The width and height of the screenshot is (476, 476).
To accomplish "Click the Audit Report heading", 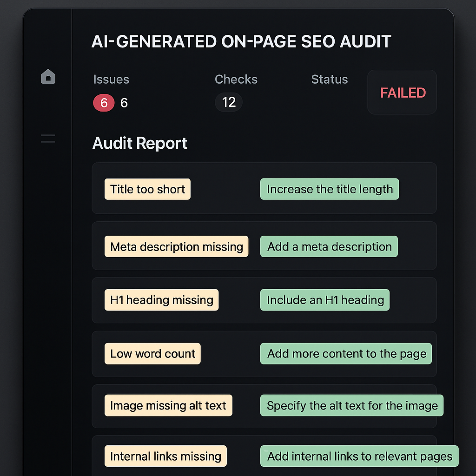I will (x=140, y=143).
